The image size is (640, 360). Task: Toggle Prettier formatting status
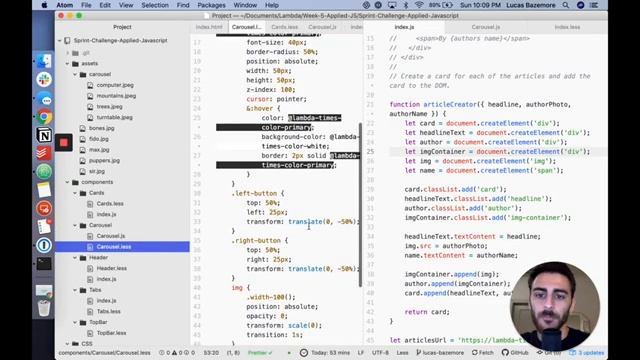pyautogui.click(x=260, y=353)
